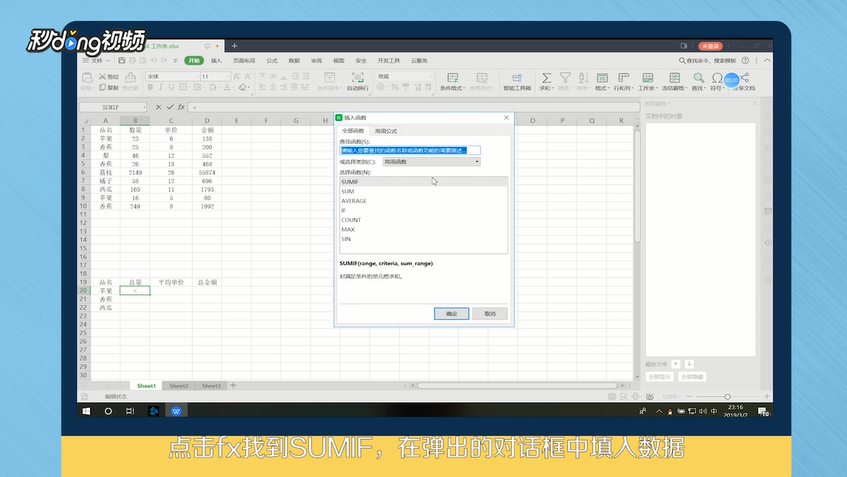847x477 pixels.
Task: Open the Name Box dropdown showing SUMIF
Action: [x=144, y=107]
